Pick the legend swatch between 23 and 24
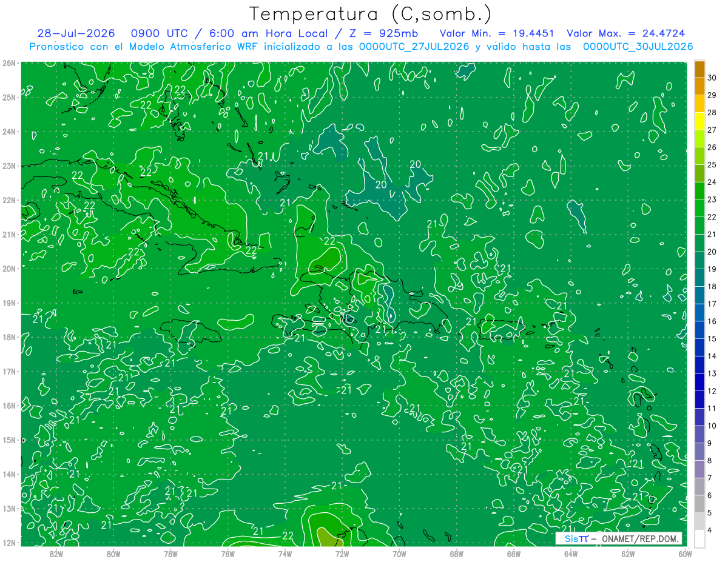Viewport: 728px width, 562px height. 699,191
